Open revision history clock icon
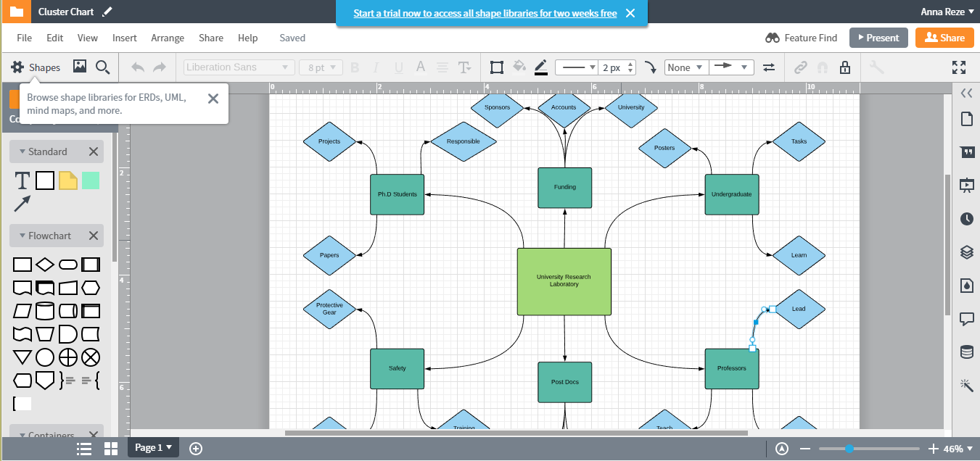This screenshot has height=461, width=980. (966, 219)
